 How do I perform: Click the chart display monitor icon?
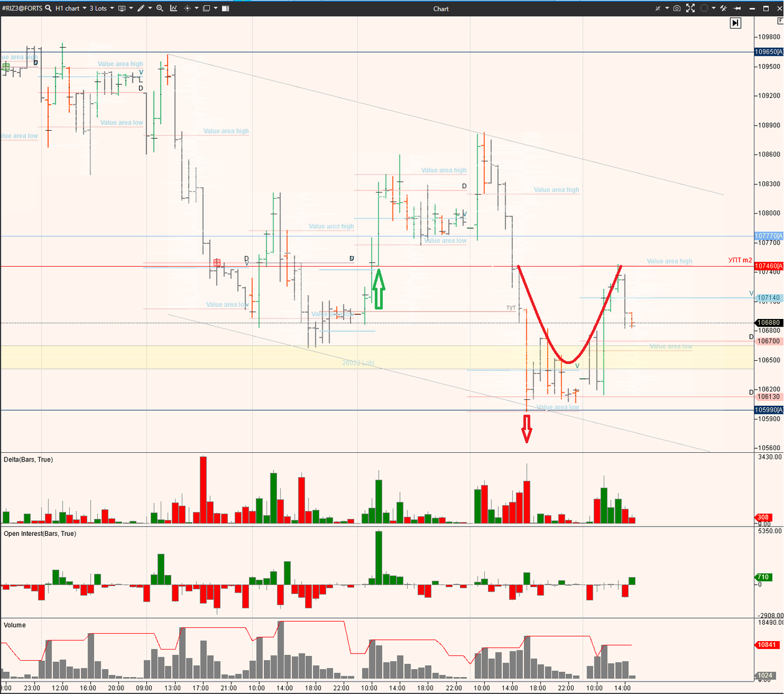[x=122, y=8]
